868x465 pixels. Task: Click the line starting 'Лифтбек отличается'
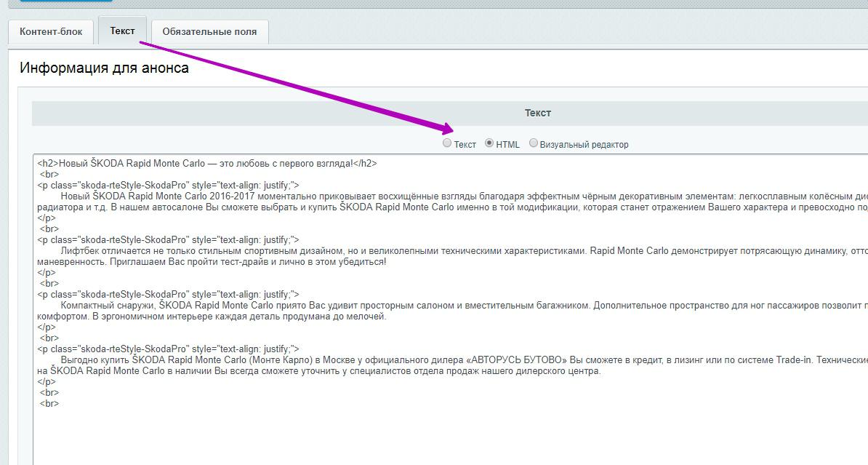(x=464, y=251)
